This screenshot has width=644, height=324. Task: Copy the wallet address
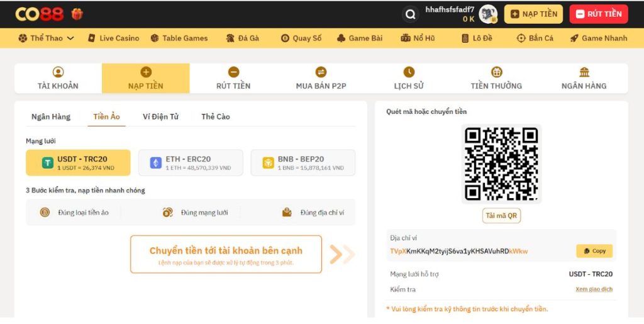594,251
